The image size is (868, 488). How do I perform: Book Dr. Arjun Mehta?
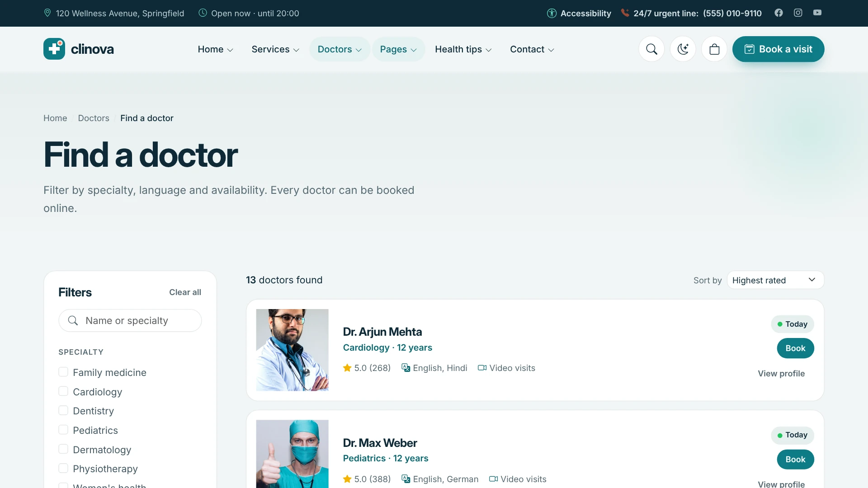tap(795, 348)
